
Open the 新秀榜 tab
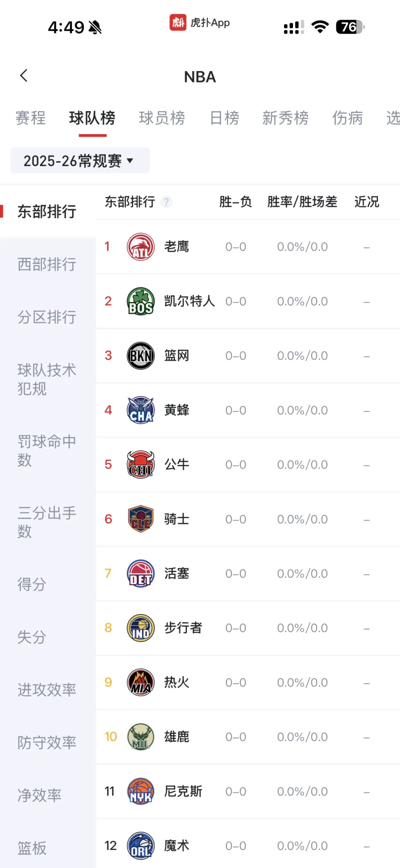click(x=285, y=118)
